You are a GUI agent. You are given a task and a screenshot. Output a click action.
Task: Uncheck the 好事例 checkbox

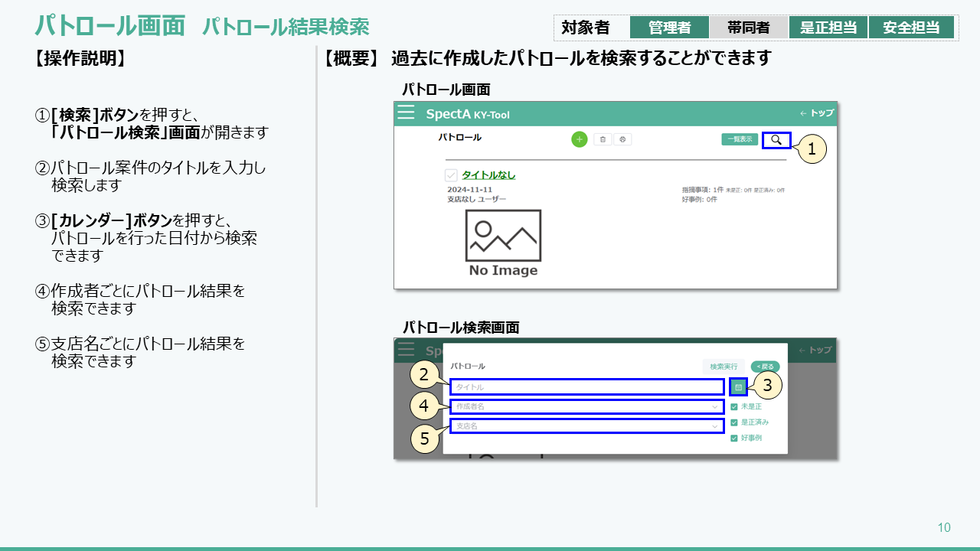point(734,439)
